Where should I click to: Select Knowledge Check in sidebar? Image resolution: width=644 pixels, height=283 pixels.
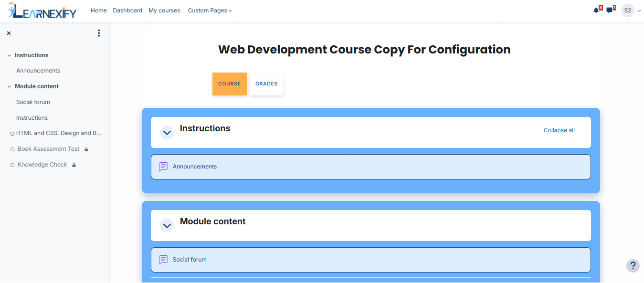[x=42, y=165]
